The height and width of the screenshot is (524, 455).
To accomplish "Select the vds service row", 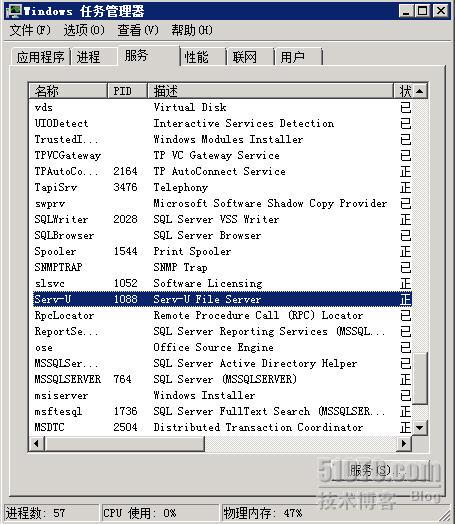I will coord(220,107).
